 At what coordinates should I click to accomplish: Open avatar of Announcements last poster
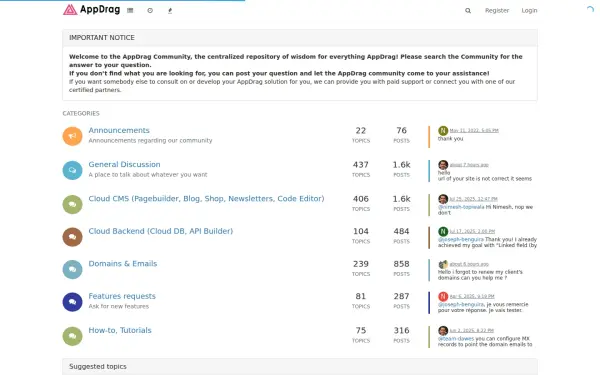pyautogui.click(x=443, y=130)
